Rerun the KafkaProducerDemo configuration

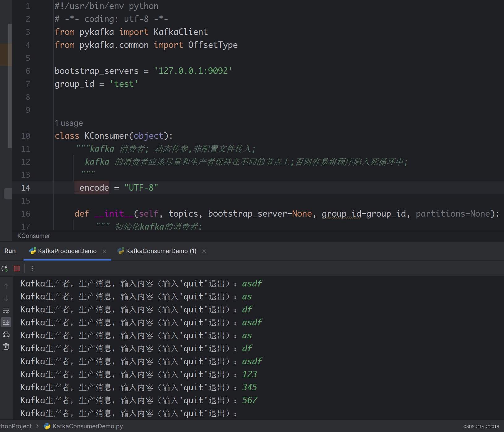(5, 269)
